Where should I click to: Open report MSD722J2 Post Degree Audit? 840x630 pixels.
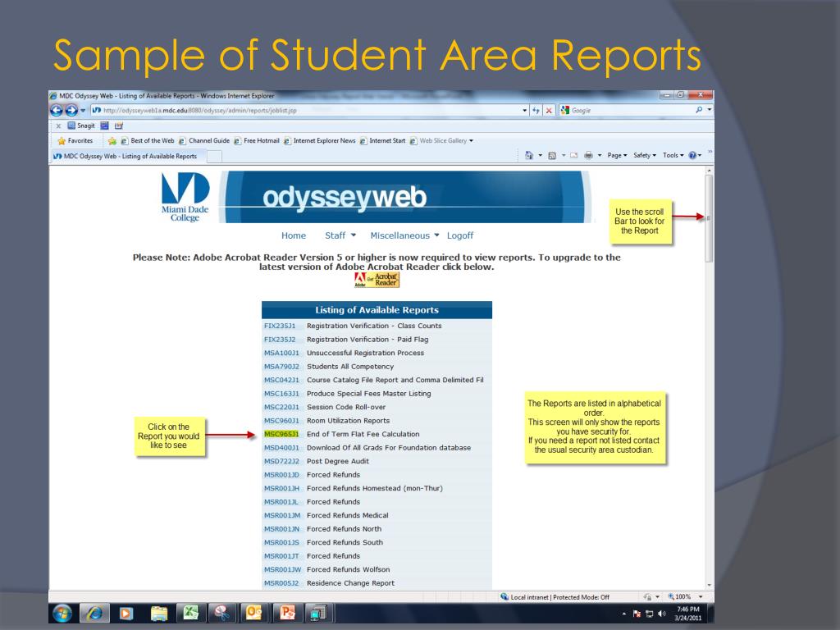pos(281,461)
